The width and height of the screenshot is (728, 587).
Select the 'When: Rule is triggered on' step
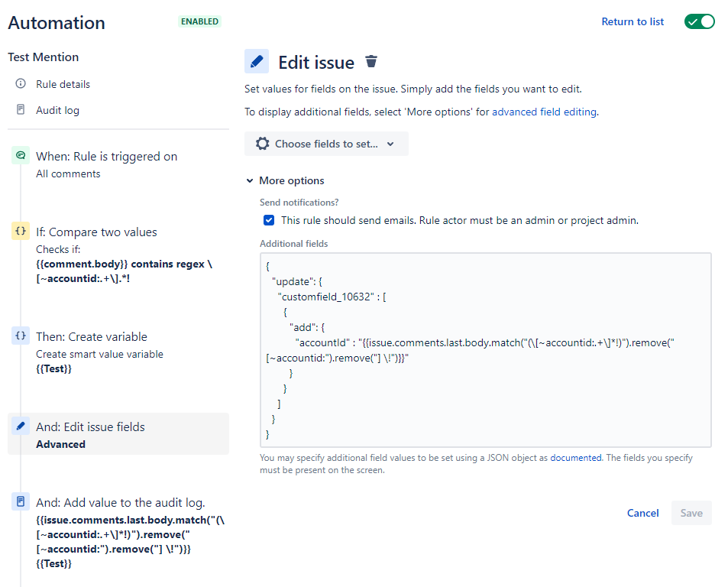[x=106, y=156]
